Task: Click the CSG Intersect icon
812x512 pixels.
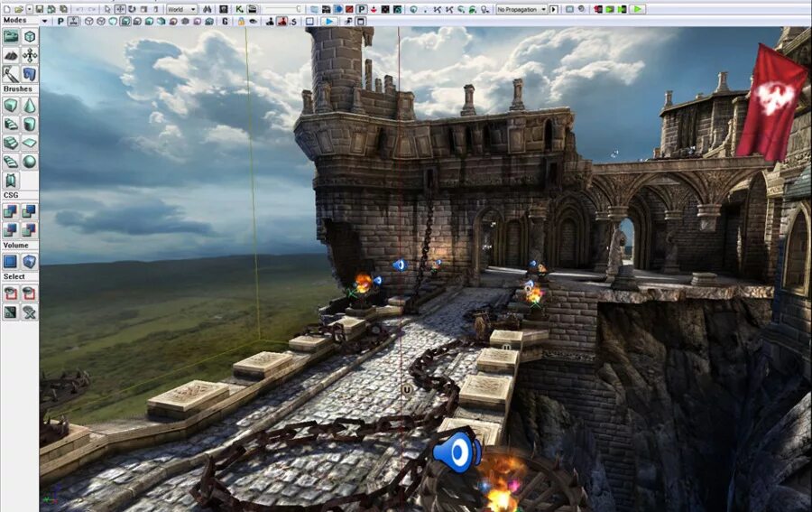Action: pyautogui.click(x=11, y=229)
